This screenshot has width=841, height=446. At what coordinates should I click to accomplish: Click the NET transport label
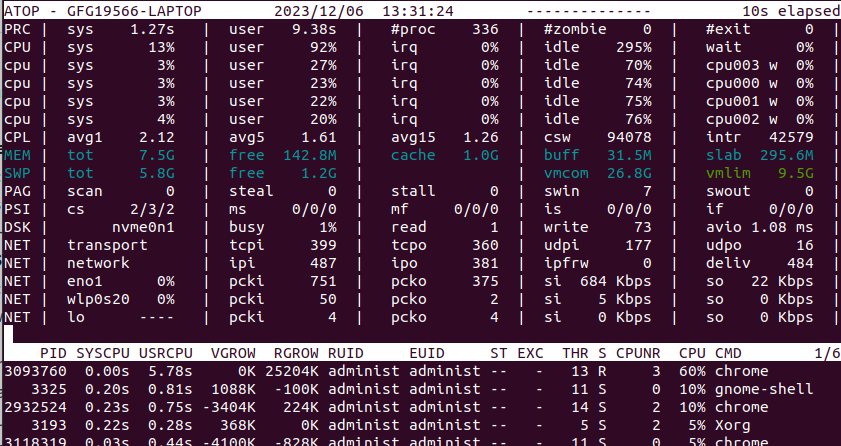tap(107, 245)
